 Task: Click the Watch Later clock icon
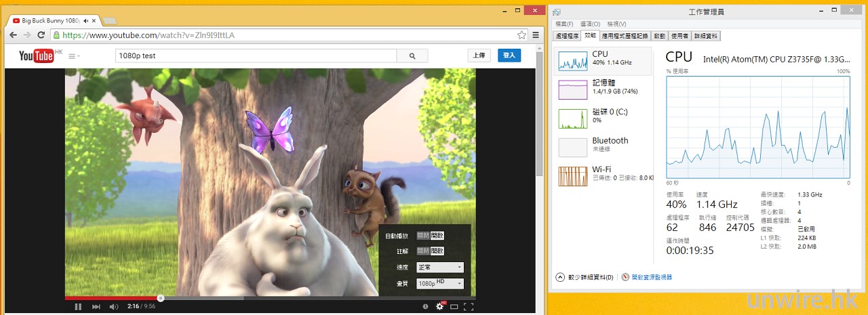tap(425, 307)
